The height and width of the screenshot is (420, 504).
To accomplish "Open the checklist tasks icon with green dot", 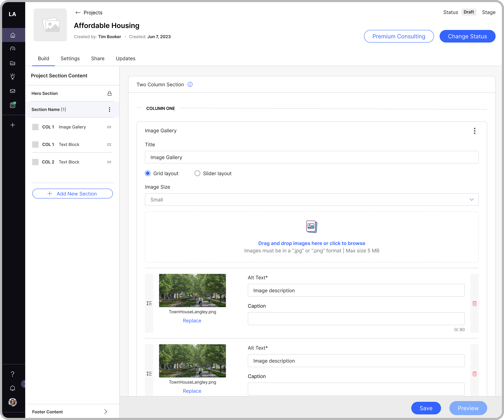I will 13,105.
